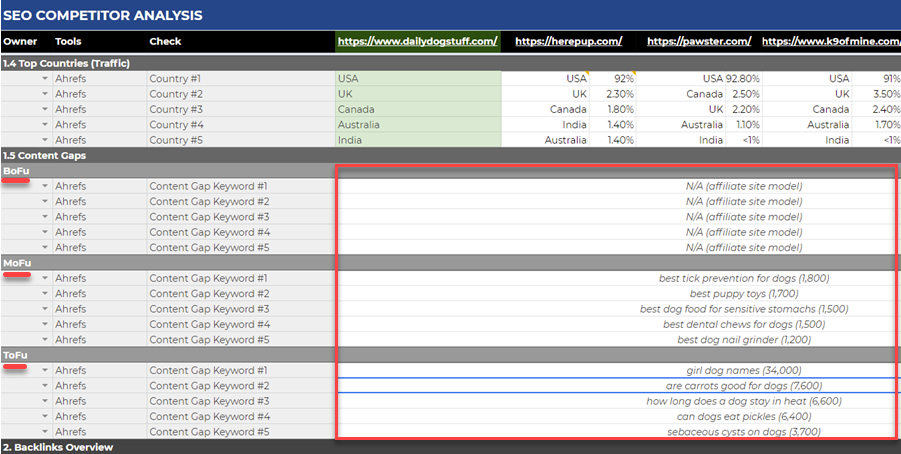Select the MoFu section label
This screenshot has width=901, height=454.
coord(16,263)
